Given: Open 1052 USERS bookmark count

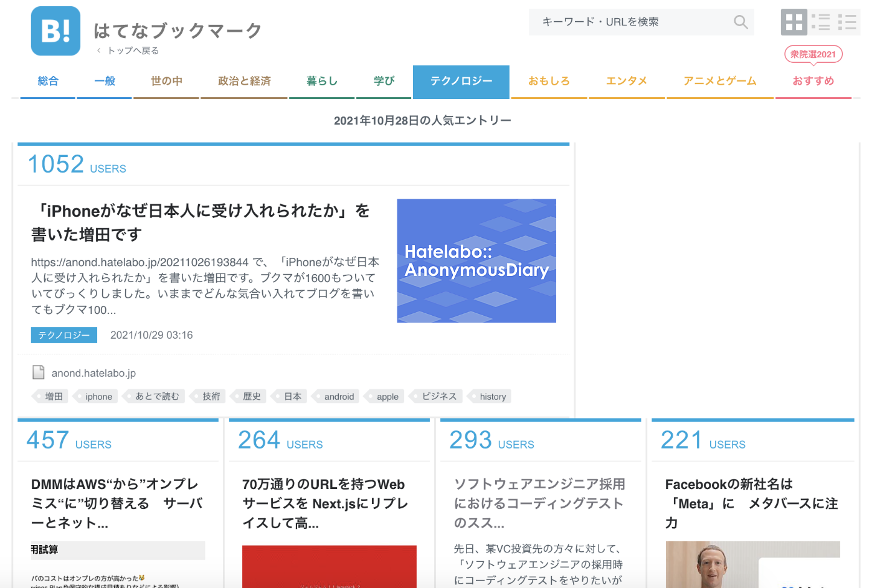Looking at the screenshot, I should point(77,164).
